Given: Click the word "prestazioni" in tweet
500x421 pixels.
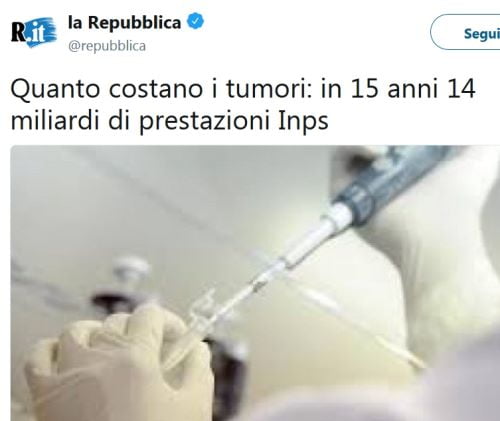Looking at the screenshot, I should [204, 122].
